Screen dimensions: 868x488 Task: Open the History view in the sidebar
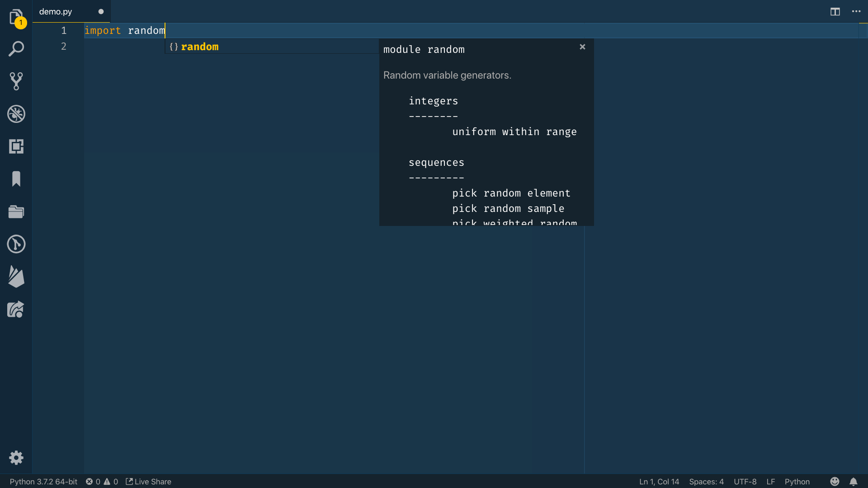pyautogui.click(x=16, y=244)
